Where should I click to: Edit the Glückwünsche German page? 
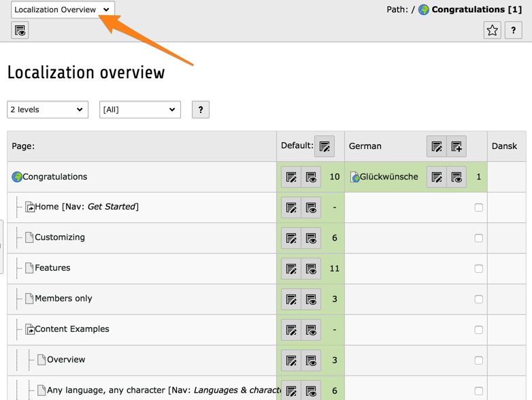437,177
